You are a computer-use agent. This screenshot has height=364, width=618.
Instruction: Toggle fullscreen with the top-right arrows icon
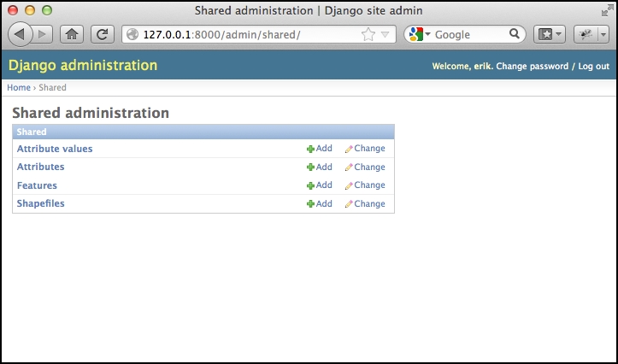click(x=607, y=10)
